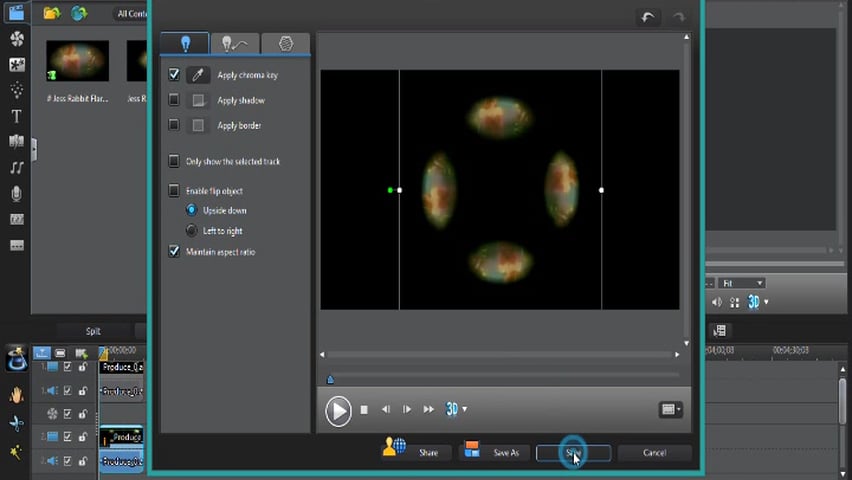This screenshot has height=480, width=852.
Task: Click the PiP Designer playback position slider thumb
Action: (330, 379)
